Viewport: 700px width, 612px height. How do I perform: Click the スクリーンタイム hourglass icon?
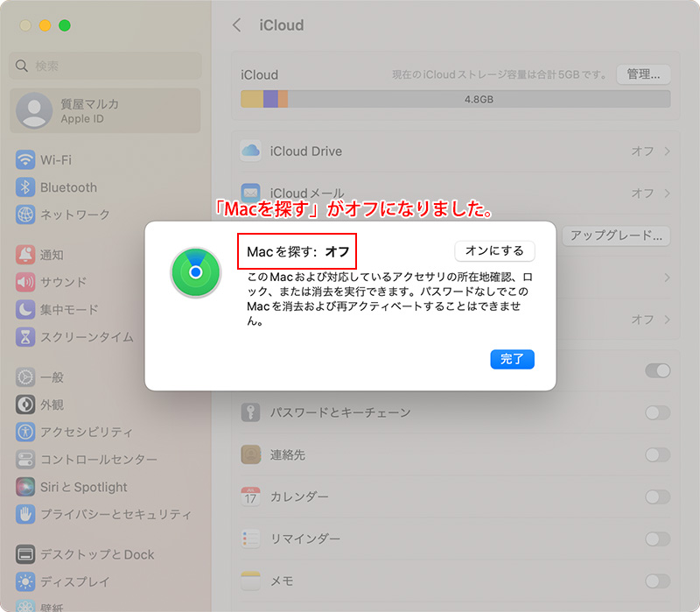click(x=25, y=336)
